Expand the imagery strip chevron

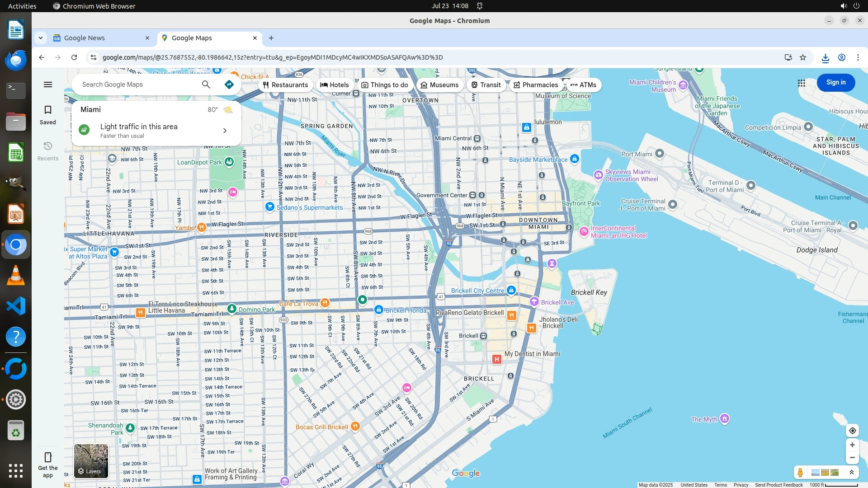(x=852, y=473)
